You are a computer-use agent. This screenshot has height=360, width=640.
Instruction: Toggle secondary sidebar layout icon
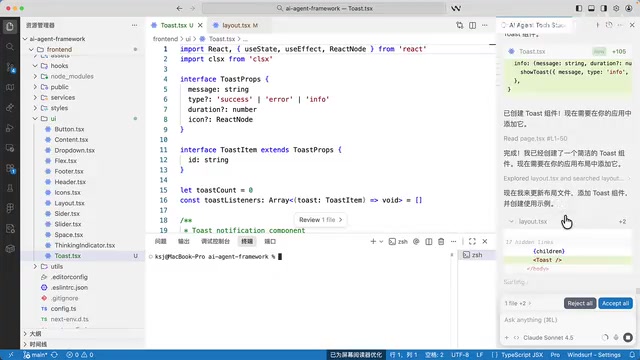tap(604, 8)
